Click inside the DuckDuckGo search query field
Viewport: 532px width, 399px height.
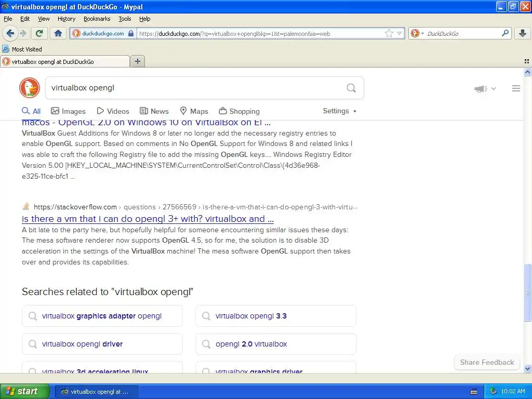[195, 88]
